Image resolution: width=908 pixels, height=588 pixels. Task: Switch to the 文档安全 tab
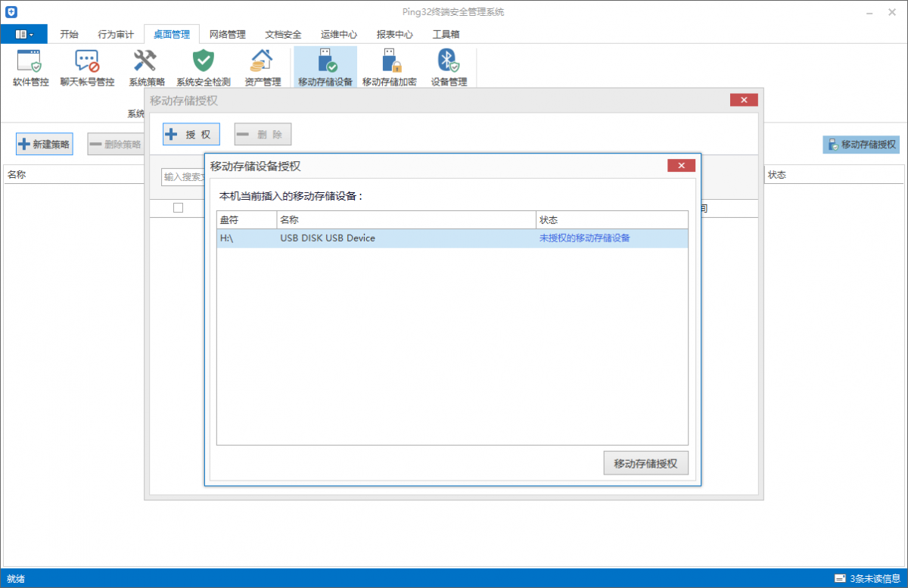pyautogui.click(x=283, y=34)
